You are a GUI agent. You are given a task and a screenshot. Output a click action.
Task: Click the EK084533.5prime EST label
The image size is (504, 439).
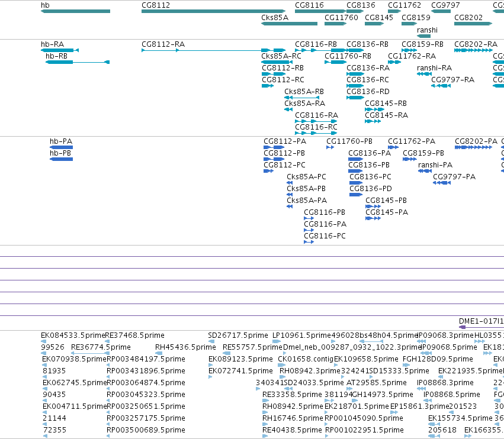click(x=73, y=335)
